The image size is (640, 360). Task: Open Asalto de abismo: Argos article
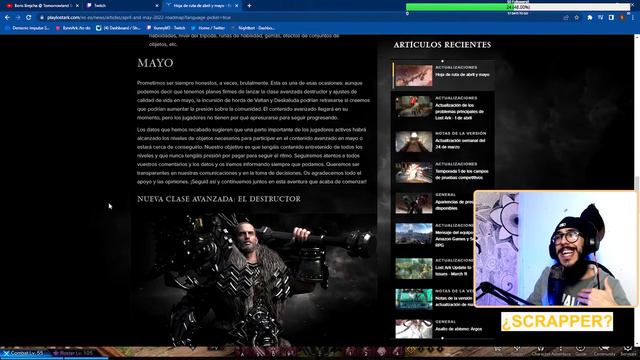tap(458, 329)
